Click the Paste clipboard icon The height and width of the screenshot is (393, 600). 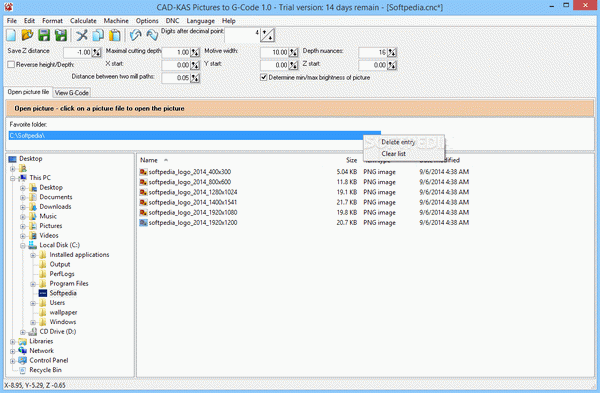[x=115, y=35]
